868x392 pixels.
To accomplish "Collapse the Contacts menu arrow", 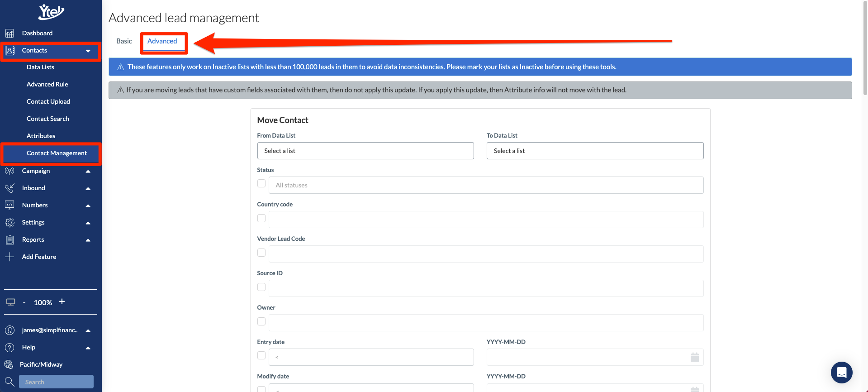I will point(88,51).
